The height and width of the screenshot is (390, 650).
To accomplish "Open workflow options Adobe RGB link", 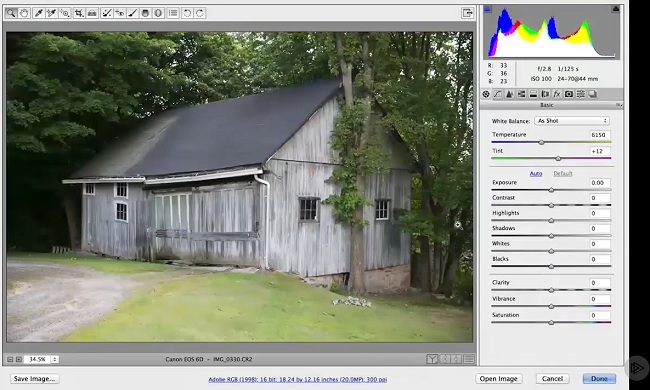I will pos(297,379).
